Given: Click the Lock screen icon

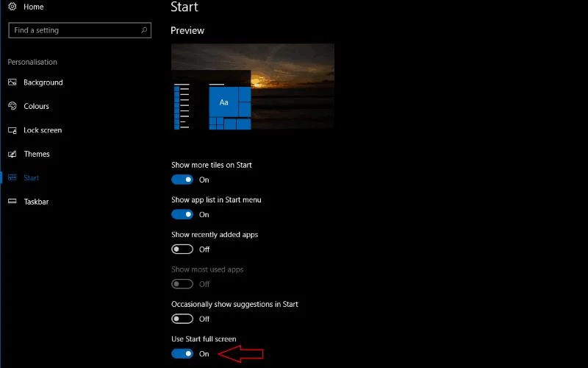Looking at the screenshot, I should 12,130.
